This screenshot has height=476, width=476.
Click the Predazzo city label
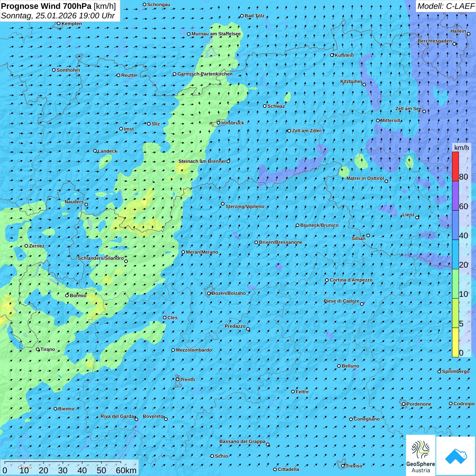(x=235, y=326)
